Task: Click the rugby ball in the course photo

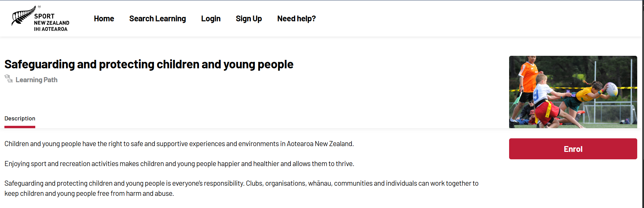Action: pyautogui.click(x=612, y=89)
